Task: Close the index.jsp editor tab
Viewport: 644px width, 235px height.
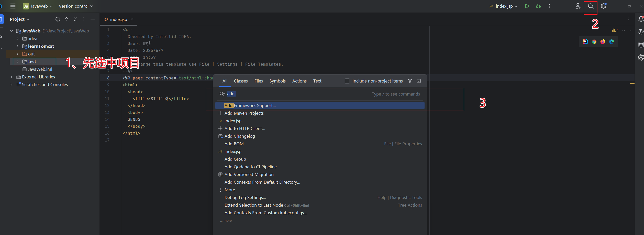Action: pos(132,19)
